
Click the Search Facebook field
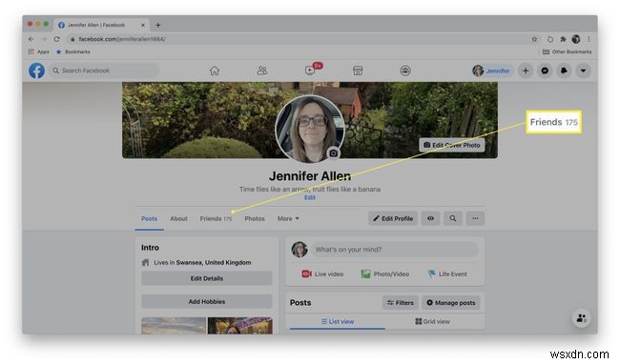(104, 71)
